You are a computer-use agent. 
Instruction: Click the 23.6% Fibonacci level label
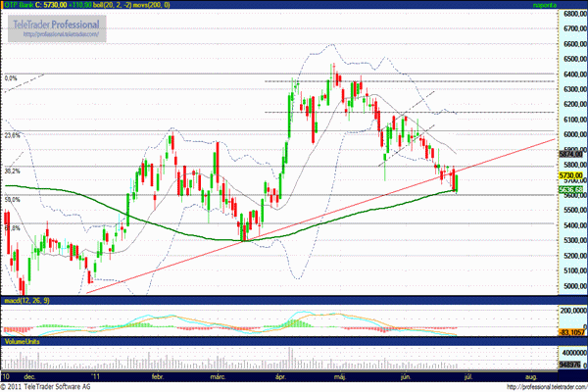click(x=13, y=135)
